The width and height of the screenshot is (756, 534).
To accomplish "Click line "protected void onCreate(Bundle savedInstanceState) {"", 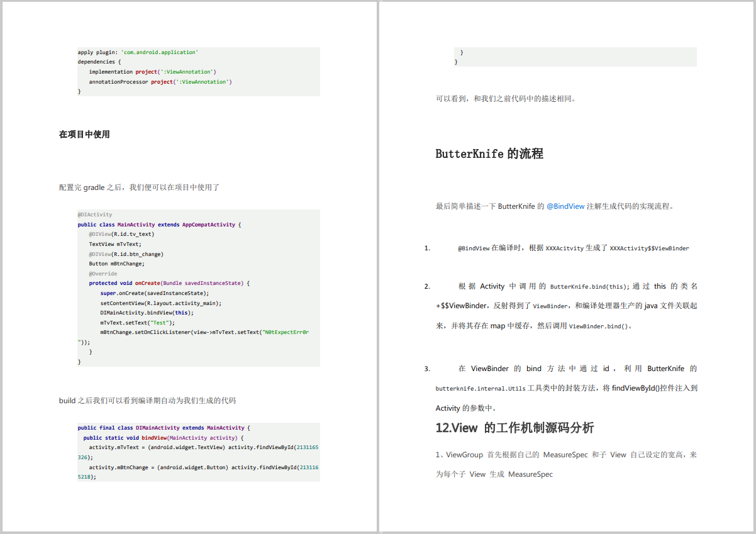I will (169, 283).
